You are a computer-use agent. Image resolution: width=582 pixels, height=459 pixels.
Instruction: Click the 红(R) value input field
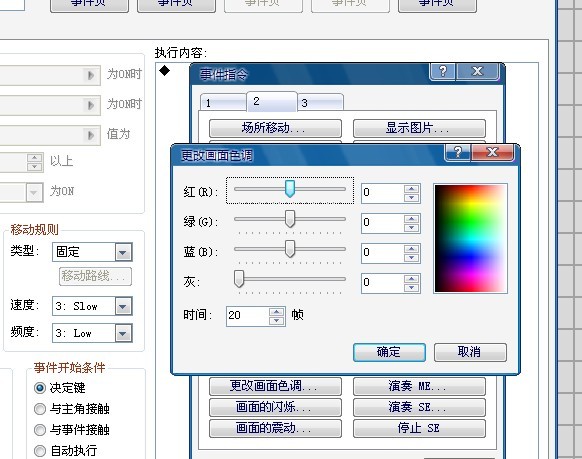point(383,193)
